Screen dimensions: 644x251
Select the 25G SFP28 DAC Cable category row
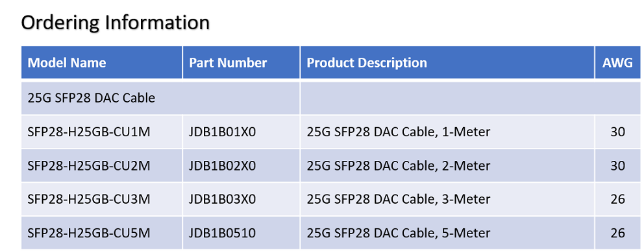tap(330, 98)
